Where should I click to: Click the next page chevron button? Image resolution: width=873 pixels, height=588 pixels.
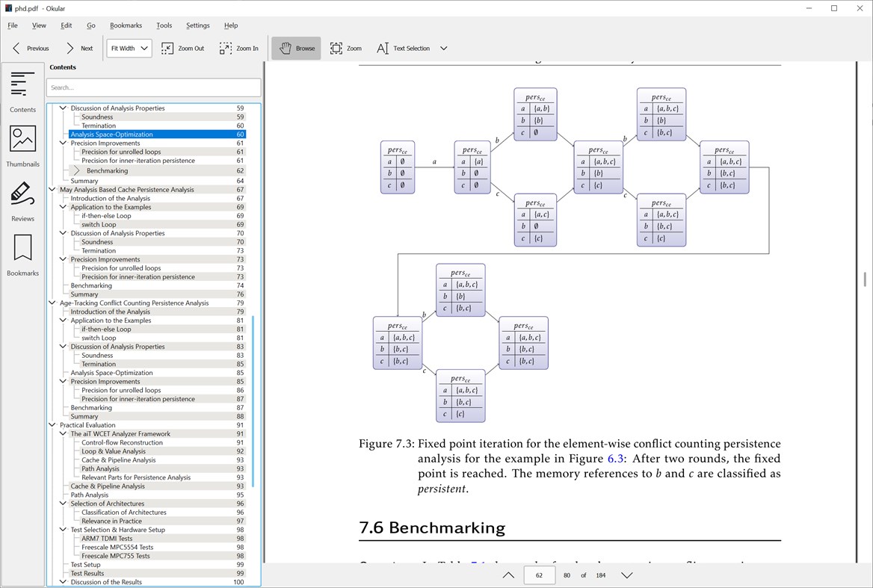626,575
